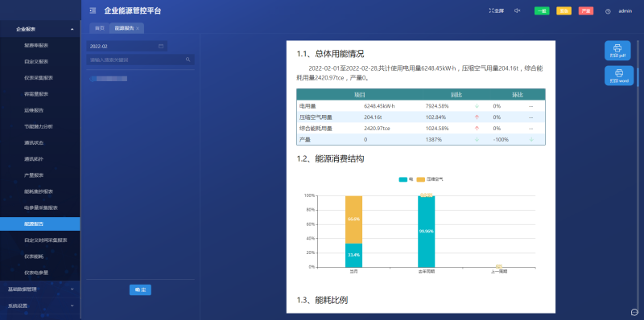Click the 1024.58% cell

437,128
